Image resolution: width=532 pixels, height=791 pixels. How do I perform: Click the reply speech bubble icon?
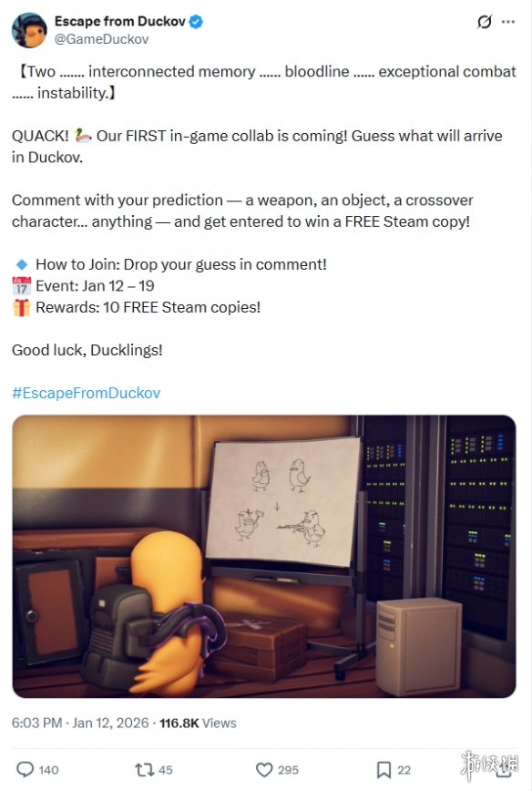click(25, 769)
